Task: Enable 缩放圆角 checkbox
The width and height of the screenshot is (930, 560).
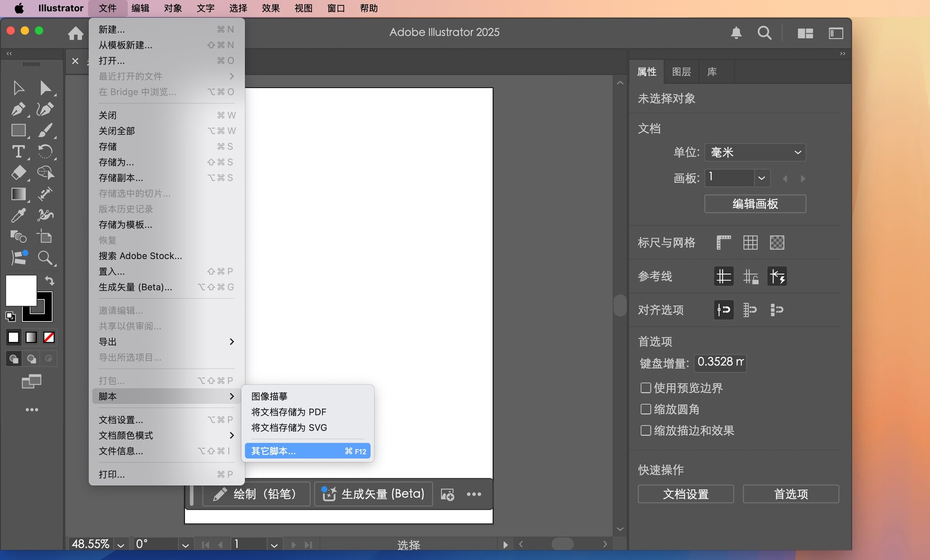Action: click(645, 409)
